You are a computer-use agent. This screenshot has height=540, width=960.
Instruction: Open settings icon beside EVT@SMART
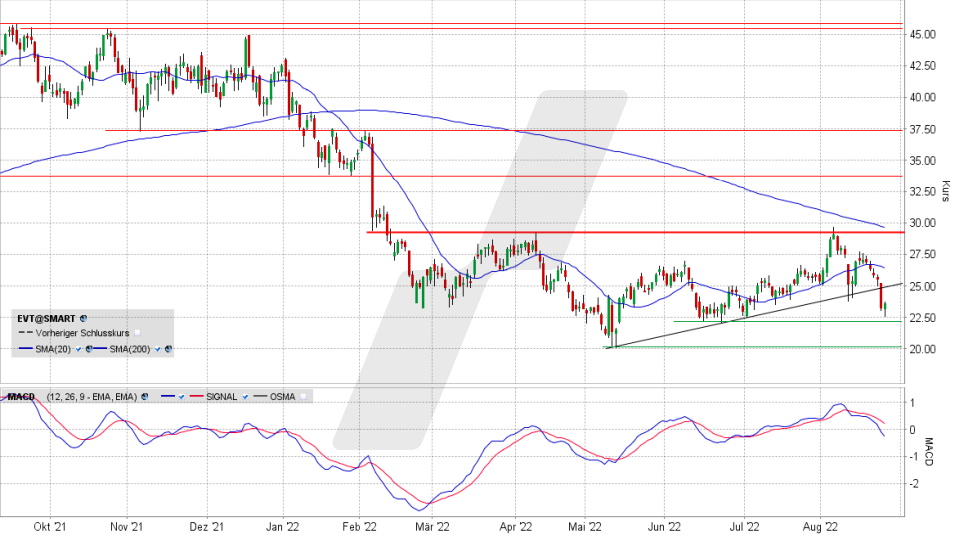83,318
